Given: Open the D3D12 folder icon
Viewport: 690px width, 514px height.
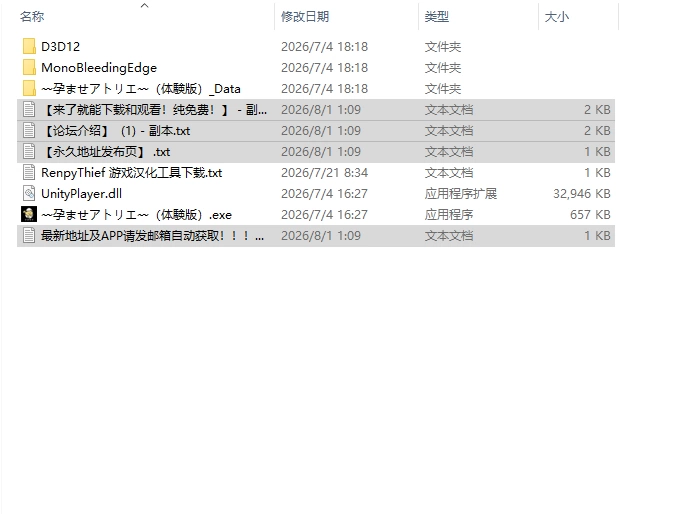Looking at the screenshot, I should (29, 46).
